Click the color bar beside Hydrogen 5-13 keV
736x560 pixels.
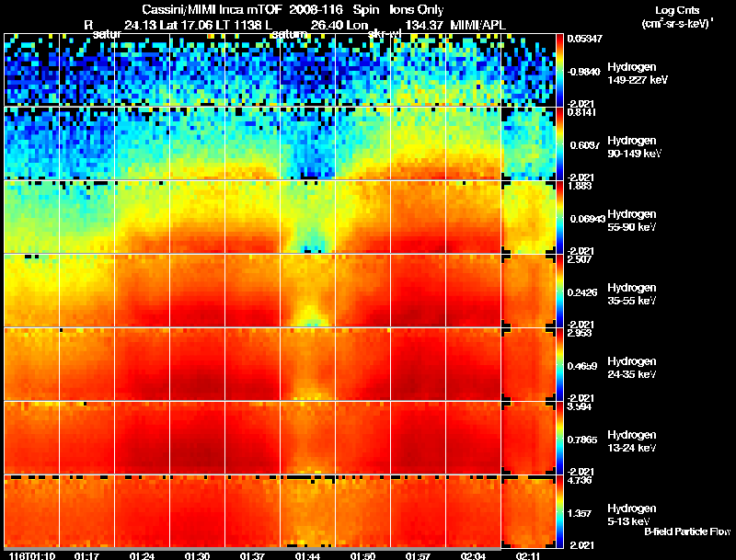pyautogui.click(x=559, y=511)
